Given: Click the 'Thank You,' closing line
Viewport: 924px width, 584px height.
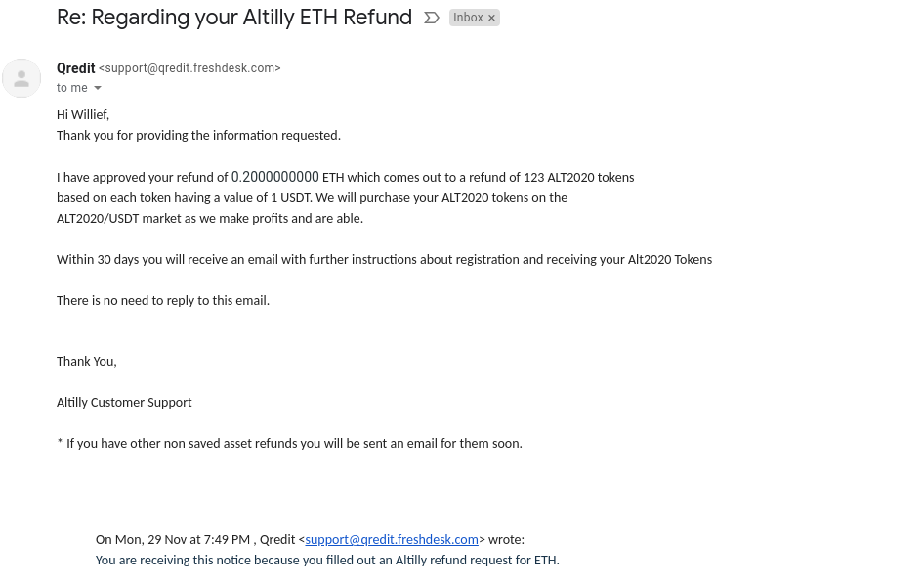Looking at the screenshot, I should (86, 361).
